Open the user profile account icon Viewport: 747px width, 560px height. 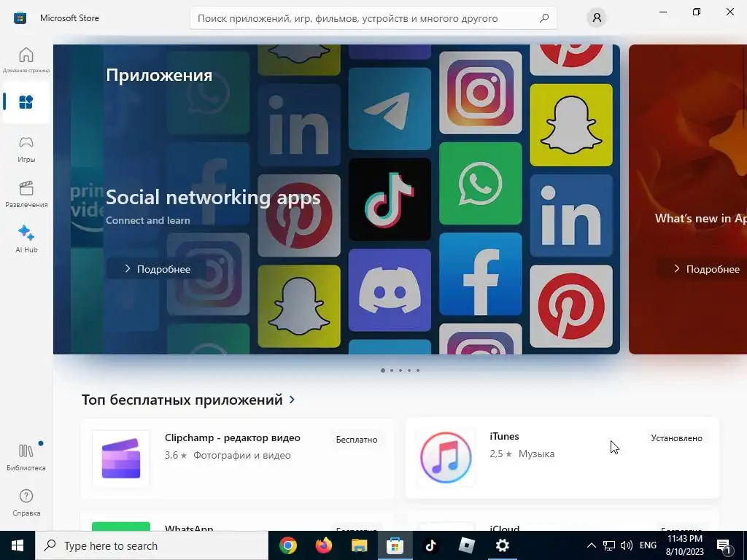(x=597, y=18)
